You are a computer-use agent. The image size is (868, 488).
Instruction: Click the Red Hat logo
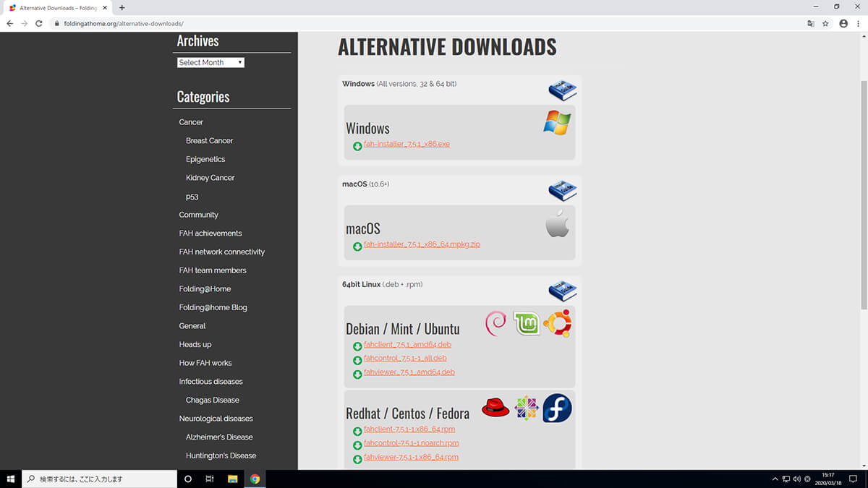(x=496, y=408)
